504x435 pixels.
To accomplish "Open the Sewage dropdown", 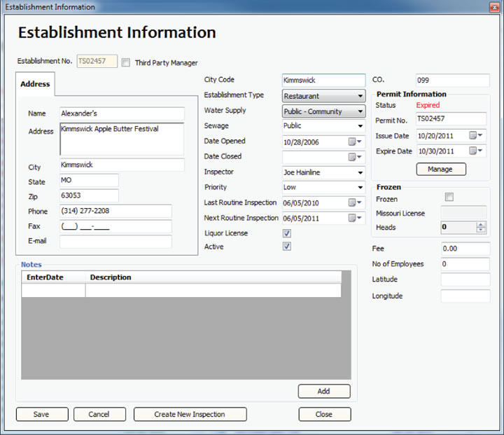I will point(360,126).
